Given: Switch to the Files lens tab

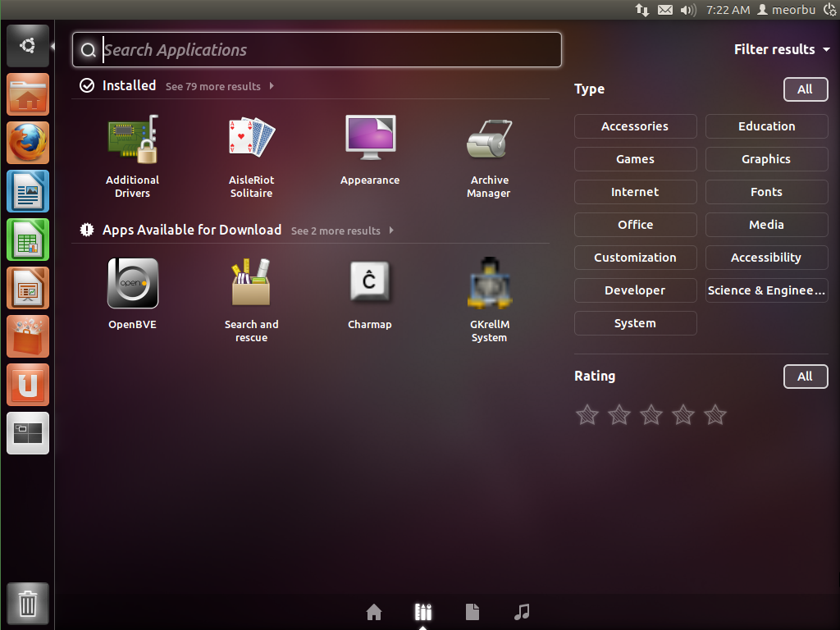Looking at the screenshot, I should [x=472, y=612].
